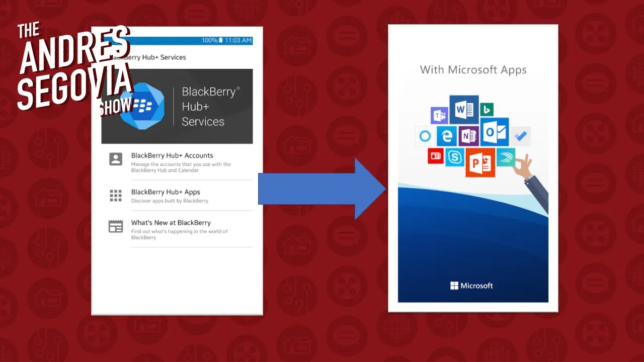Click the BlackBerry Hub+ Accounts person icon

pos(116,159)
